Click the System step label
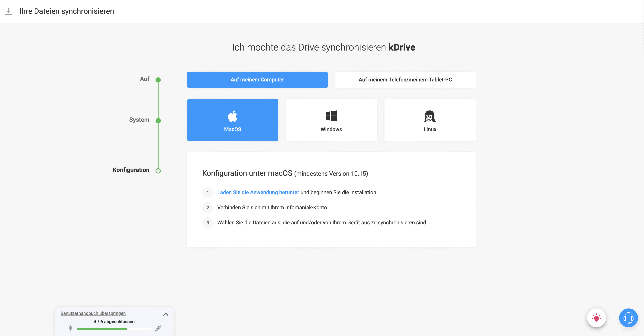Screen dimensions: 644x336 [139, 120]
